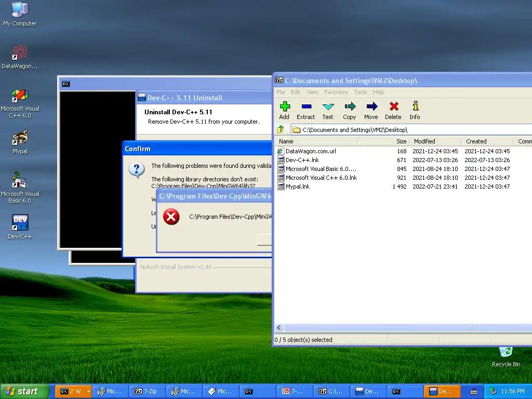This screenshot has height=399, width=532.
Task: Click the network tray icon near clock
Action: [x=493, y=391]
